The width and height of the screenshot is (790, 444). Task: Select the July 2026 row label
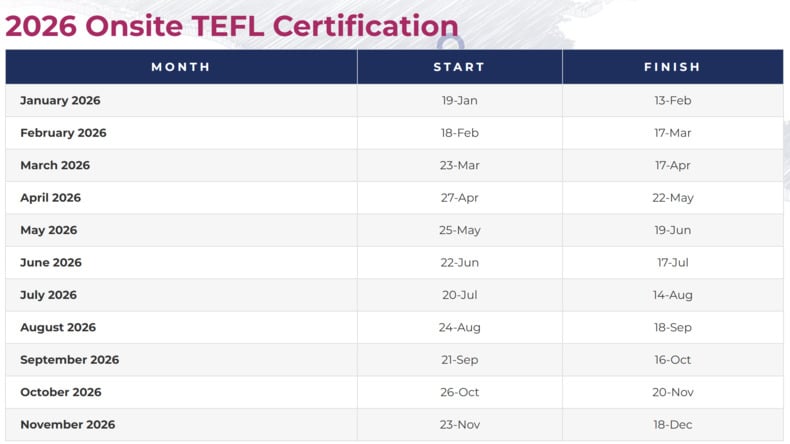(48, 295)
